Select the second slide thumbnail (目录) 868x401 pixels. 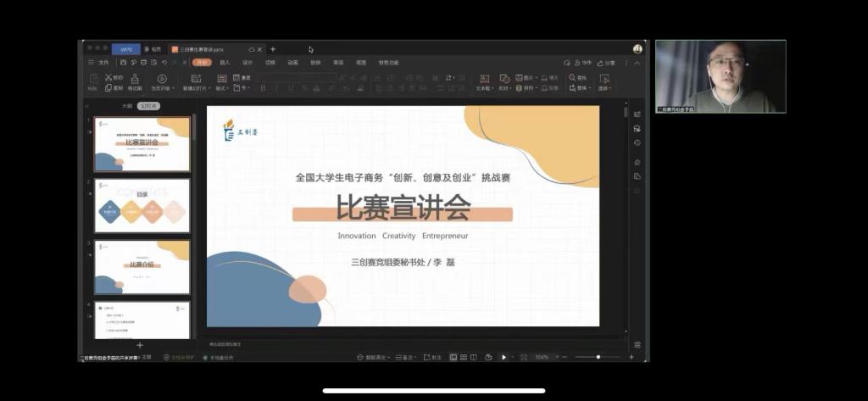[142, 205]
